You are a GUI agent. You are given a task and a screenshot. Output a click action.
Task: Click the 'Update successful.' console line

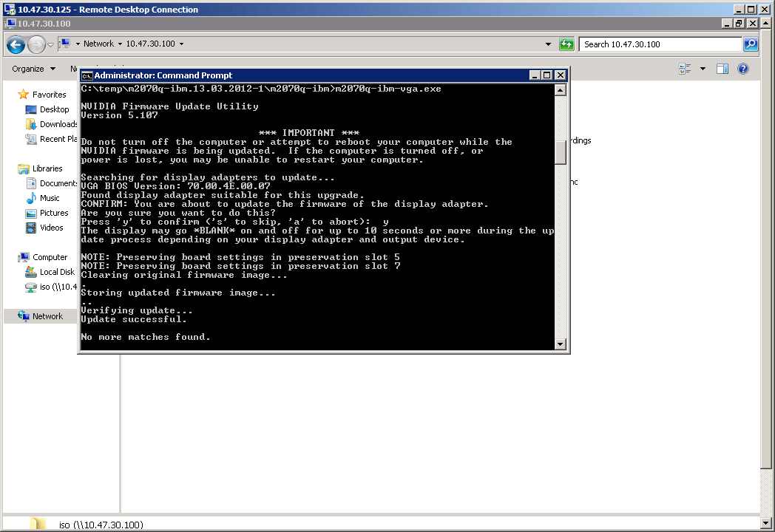(134, 320)
